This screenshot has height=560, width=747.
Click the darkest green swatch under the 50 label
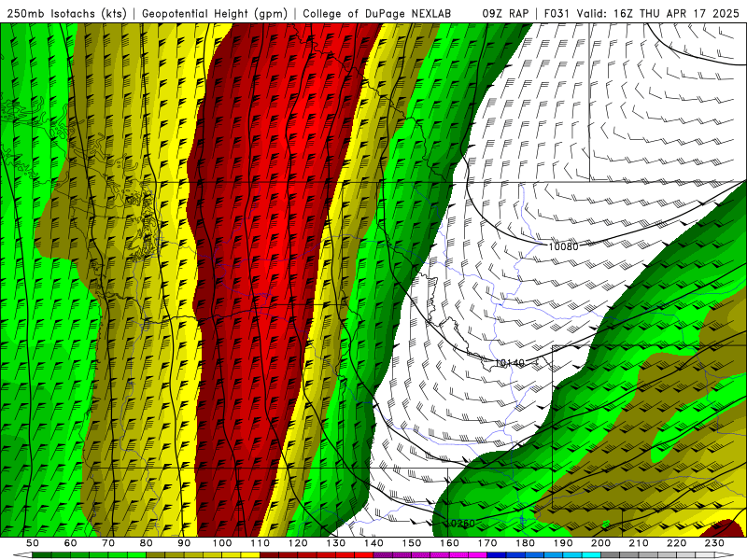click(x=41, y=555)
